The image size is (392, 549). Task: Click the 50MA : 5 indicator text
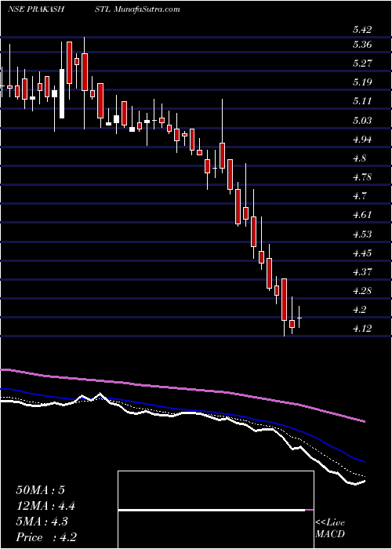[x=40, y=490]
